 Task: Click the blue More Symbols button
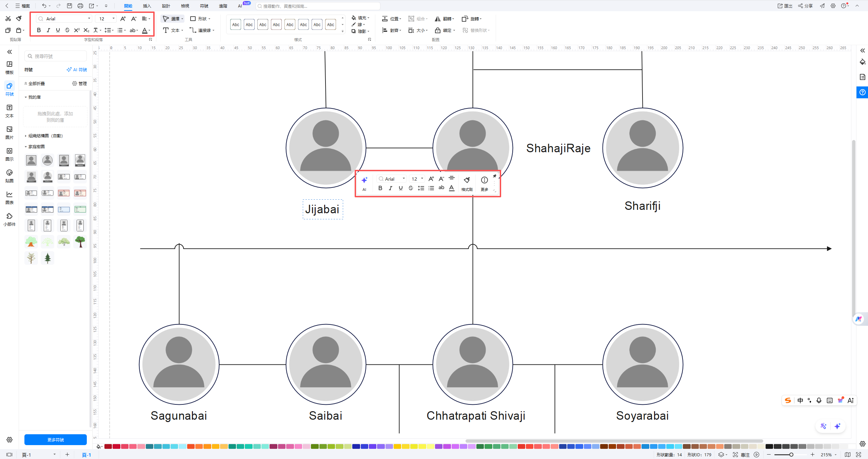(55, 440)
